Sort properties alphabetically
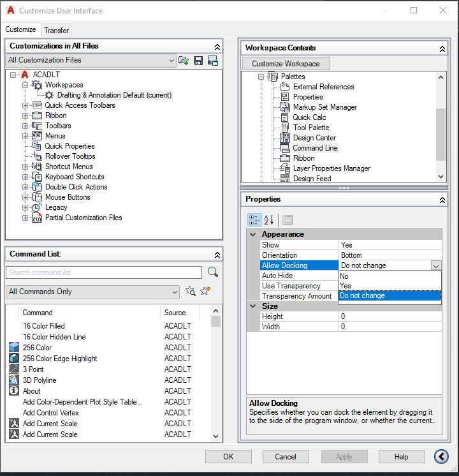Screen dimensions: 459x476 (x=269, y=219)
